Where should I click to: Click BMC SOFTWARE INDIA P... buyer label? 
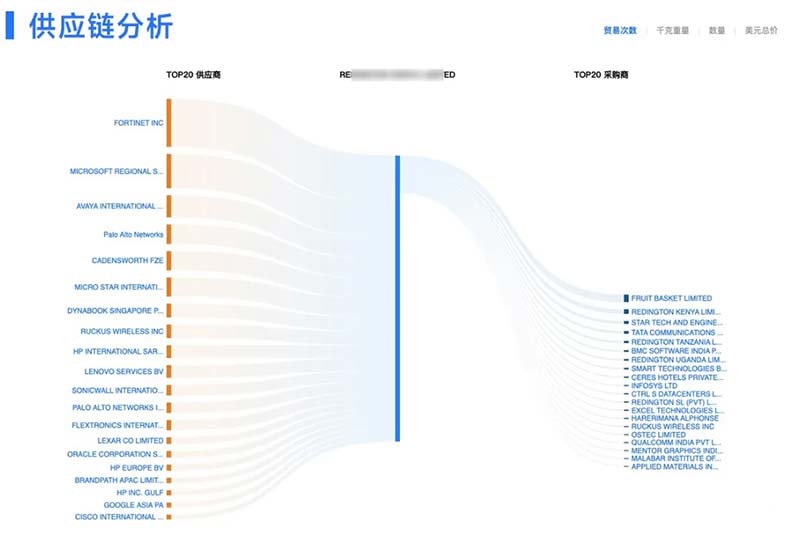tap(676, 351)
